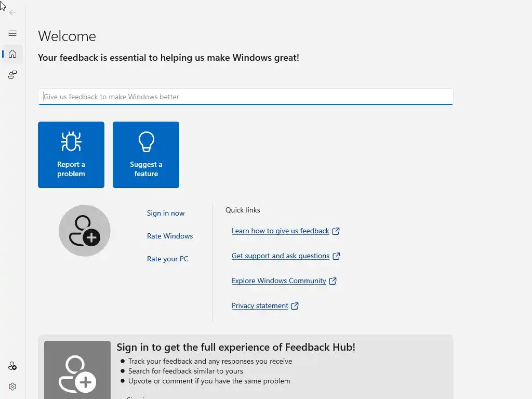The image size is (532, 399).
Task: Open the Feedback icon in sidebar
Action: [x=12, y=75]
